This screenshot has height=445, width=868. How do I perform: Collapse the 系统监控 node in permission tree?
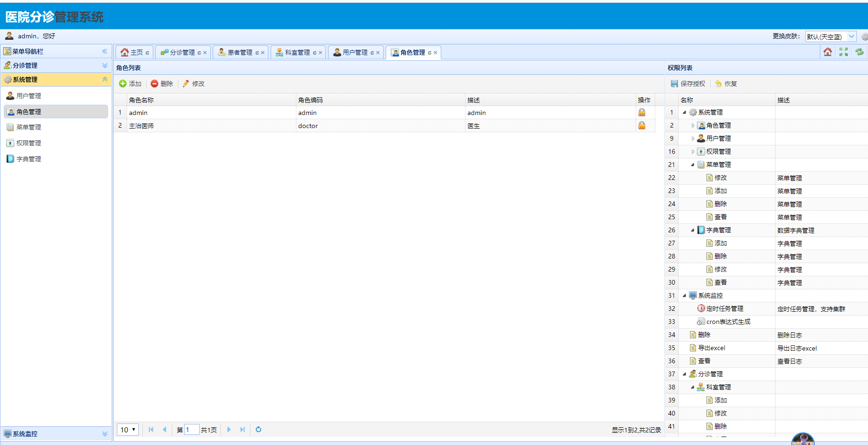pos(684,295)
